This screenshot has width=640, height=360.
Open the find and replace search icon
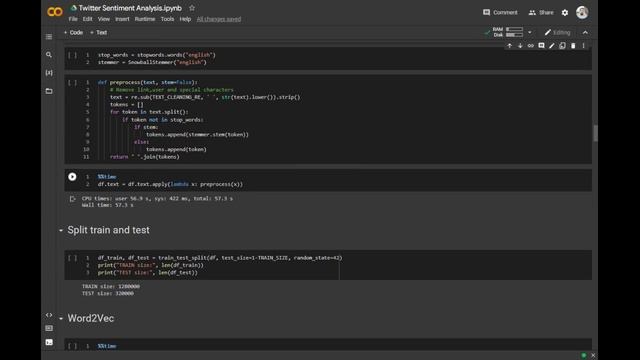49,55
